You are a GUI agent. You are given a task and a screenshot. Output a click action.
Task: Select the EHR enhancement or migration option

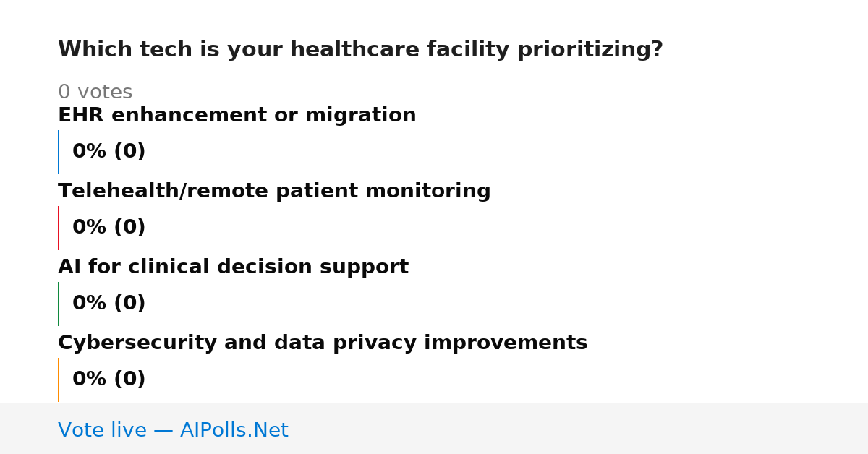pos(237,116)
